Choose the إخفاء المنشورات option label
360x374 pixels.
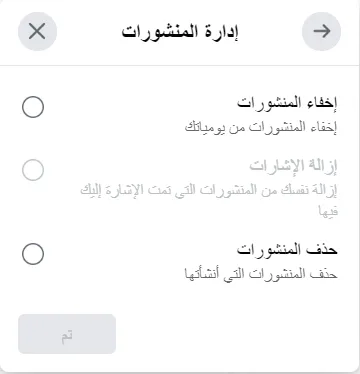click(x=287, y=103)
